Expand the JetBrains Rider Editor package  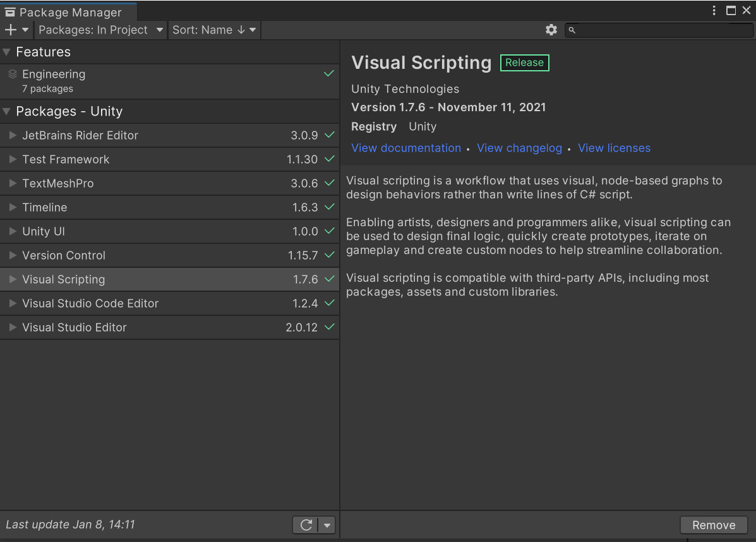coord(11,135)
